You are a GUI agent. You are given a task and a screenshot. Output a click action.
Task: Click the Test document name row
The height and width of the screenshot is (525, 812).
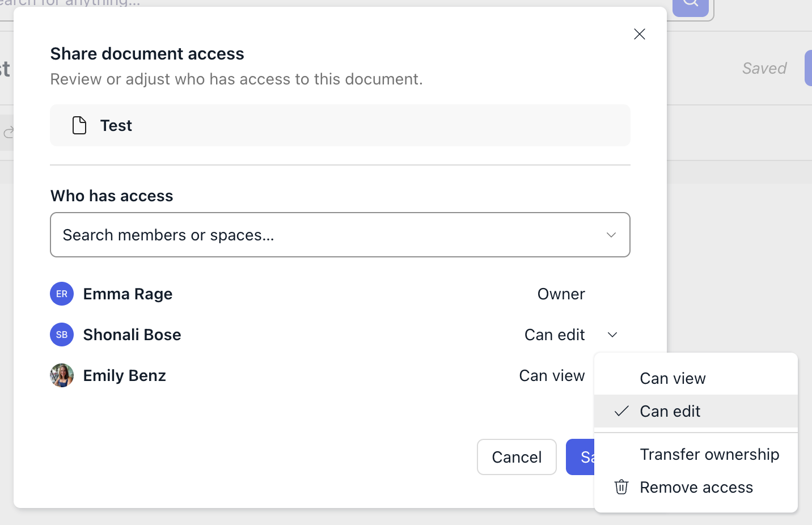coord(340,125)
